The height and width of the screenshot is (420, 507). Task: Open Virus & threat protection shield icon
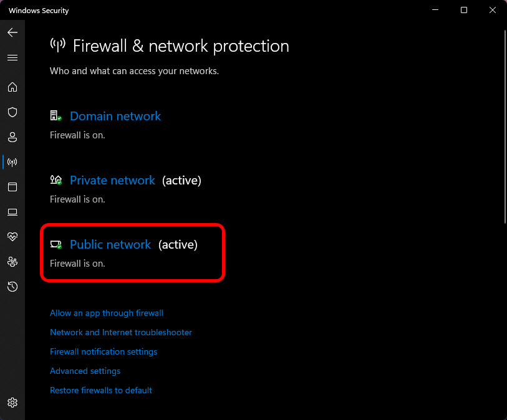12,112
